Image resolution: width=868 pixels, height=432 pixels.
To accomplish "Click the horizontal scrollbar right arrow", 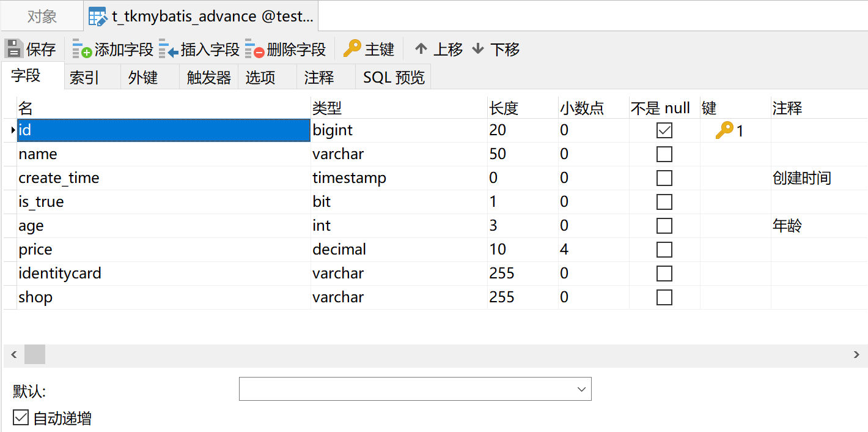I will 856,354.
